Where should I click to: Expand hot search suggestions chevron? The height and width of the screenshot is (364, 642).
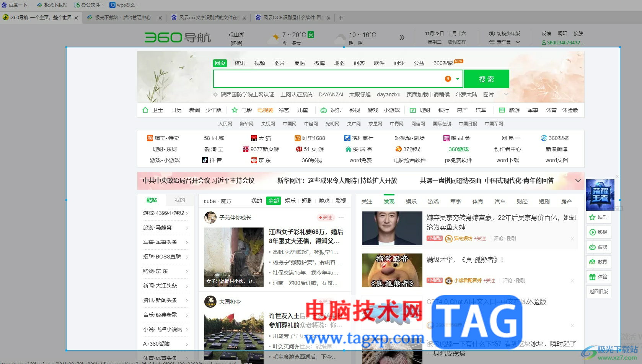[506, 94]
